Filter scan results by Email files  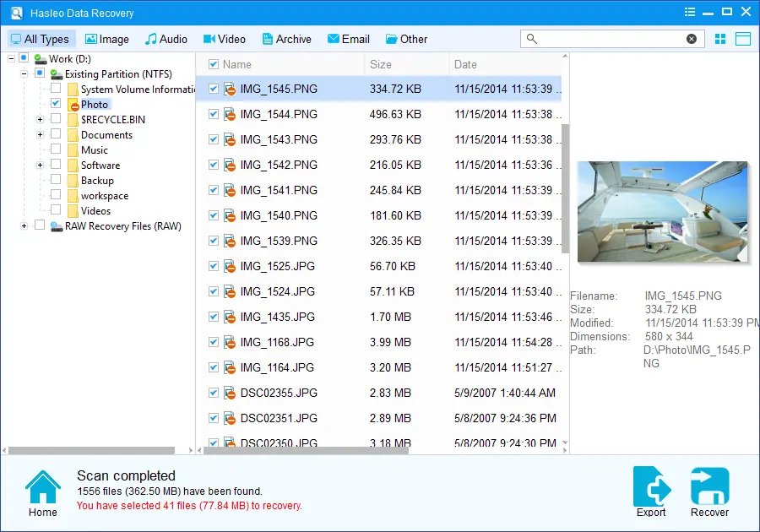pos(348,39)
